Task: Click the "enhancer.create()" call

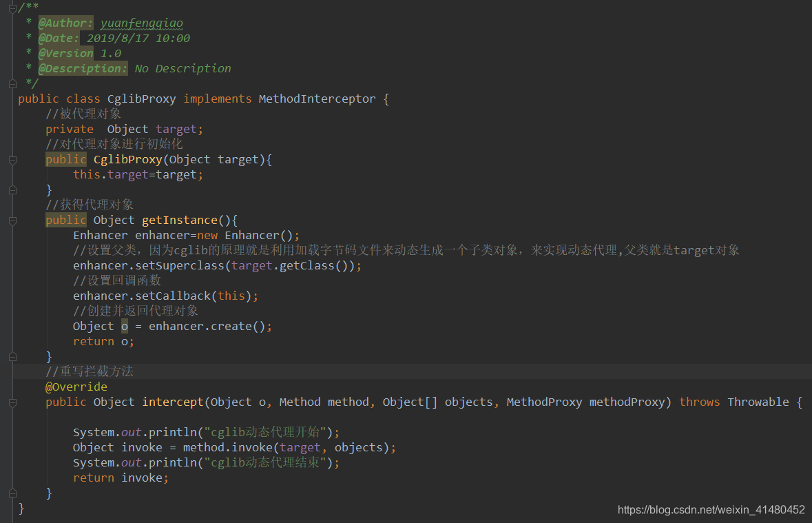Action: (x=207, y=327)
